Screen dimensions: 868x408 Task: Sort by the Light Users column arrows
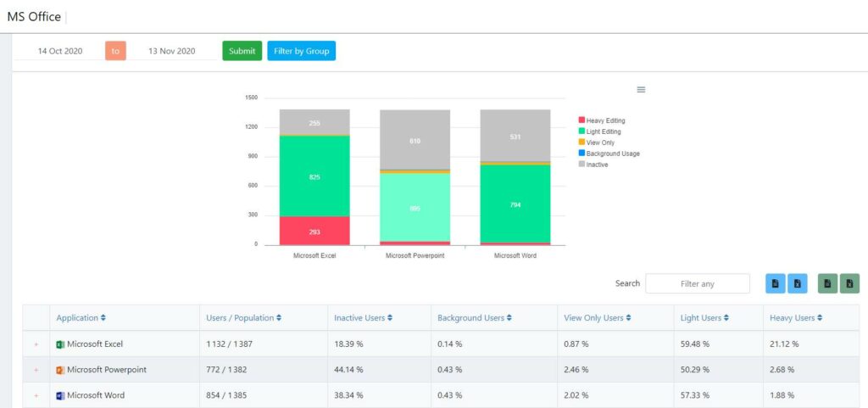click(x=726, y=318)
